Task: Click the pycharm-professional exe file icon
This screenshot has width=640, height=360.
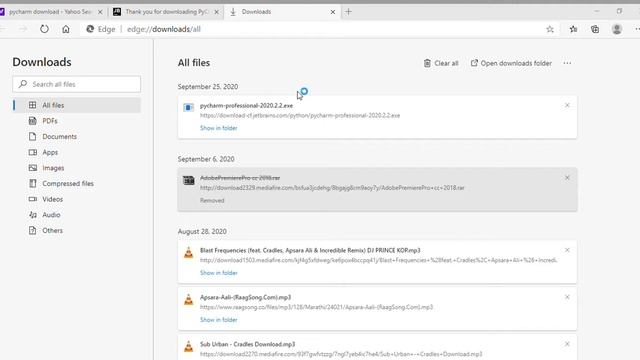Action: (188, 107)
